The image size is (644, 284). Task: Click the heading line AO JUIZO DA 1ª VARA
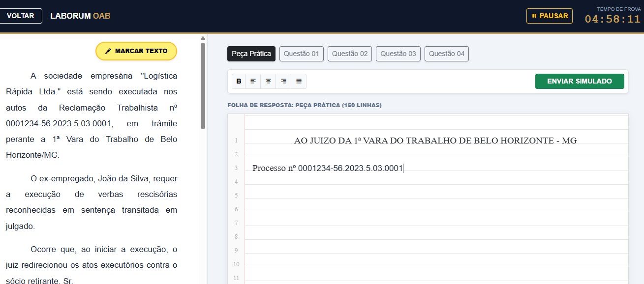[435, 141]
